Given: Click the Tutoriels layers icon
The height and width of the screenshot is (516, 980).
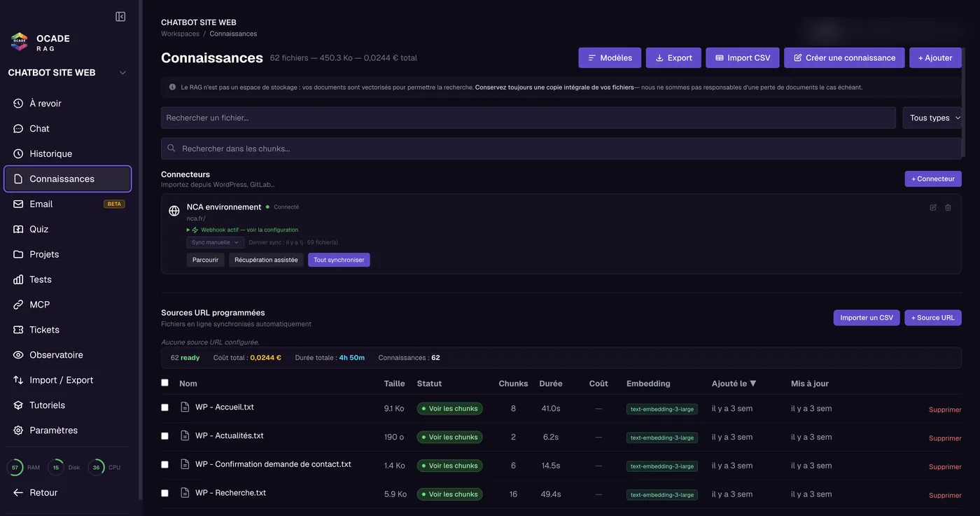Looking at the screenshot, I should [18, 405].
